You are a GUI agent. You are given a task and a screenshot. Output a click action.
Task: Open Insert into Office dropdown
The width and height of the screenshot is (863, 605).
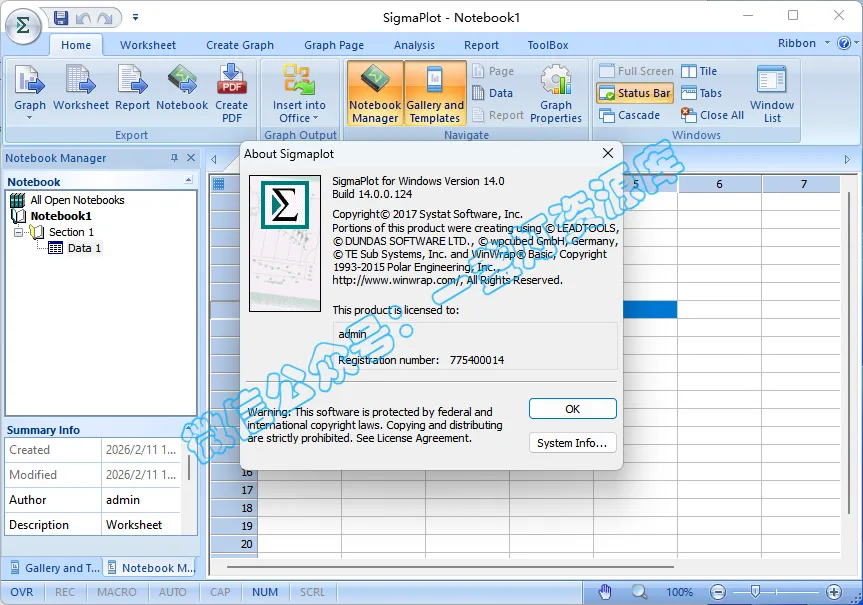click(x=299, y=93)
